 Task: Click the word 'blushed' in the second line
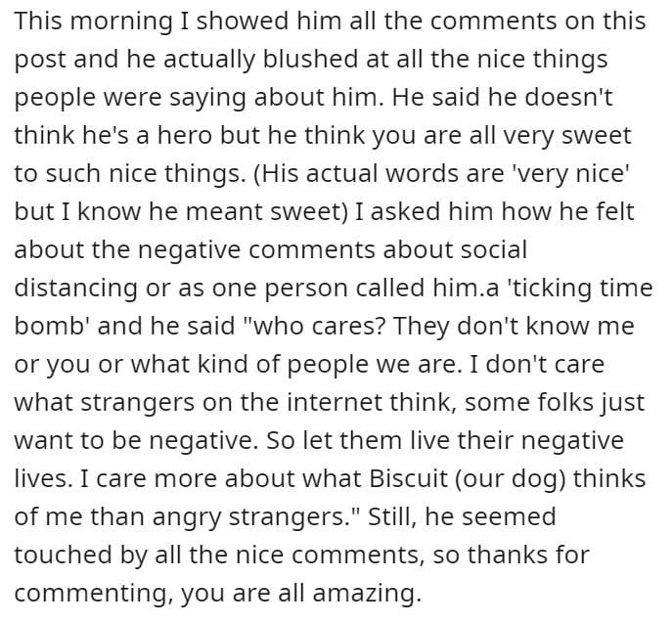pyautogui.click(x=310, y=59)
